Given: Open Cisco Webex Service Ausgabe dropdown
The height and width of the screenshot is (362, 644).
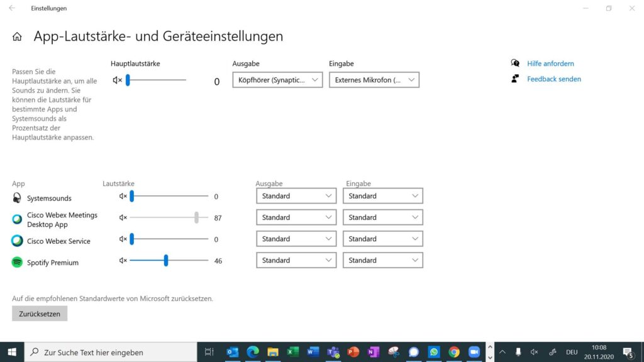Looking at the screenshot, I should point(296,238).
